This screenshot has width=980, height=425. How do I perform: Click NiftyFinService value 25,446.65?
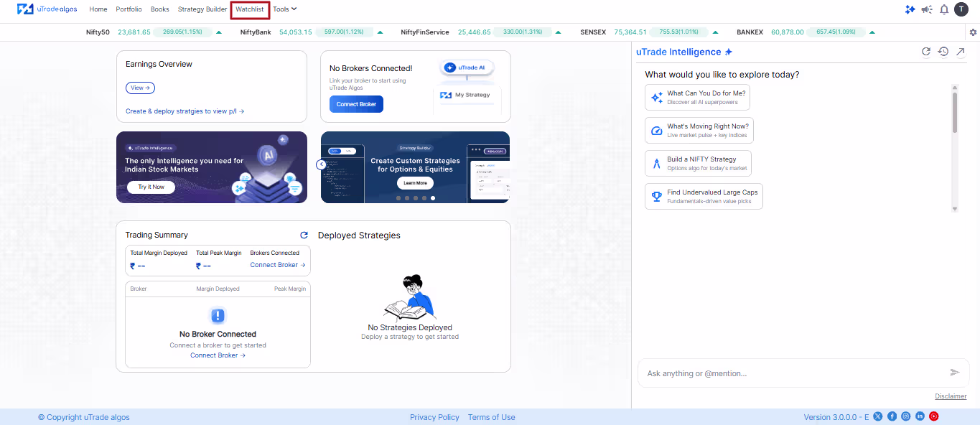(474, 32)
